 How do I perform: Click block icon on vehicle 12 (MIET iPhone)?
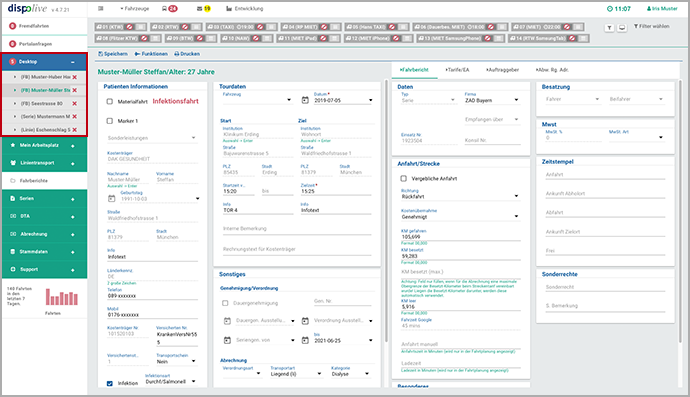click(396, 38)
